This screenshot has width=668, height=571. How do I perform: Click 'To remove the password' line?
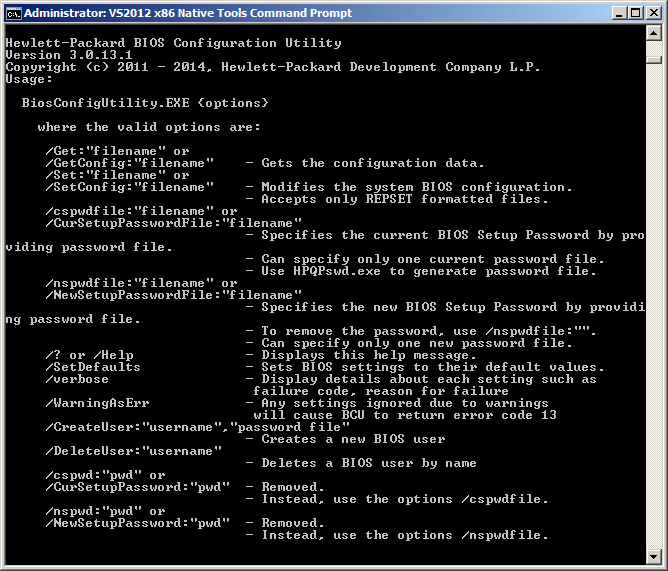[429, 331]
